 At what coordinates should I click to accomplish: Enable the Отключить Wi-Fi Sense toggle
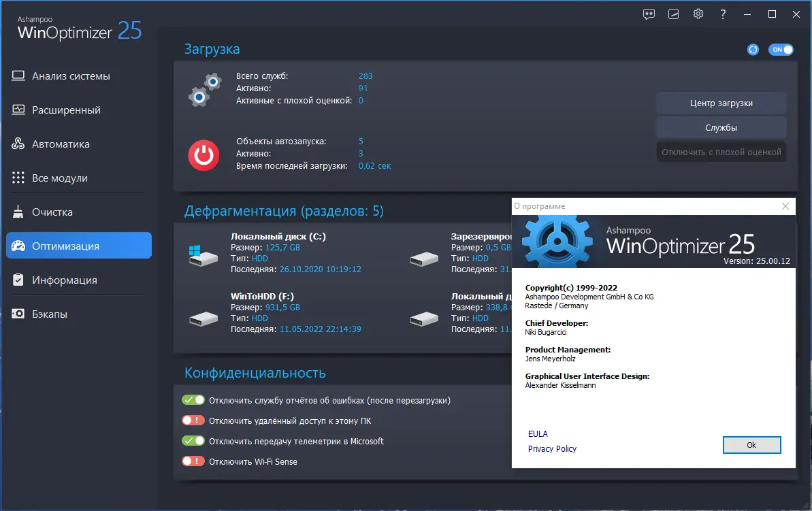[193, 461]
